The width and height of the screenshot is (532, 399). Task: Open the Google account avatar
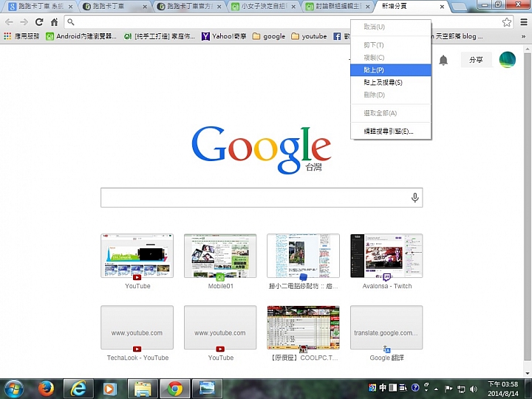pyautogui.click(x=507, y=60)
